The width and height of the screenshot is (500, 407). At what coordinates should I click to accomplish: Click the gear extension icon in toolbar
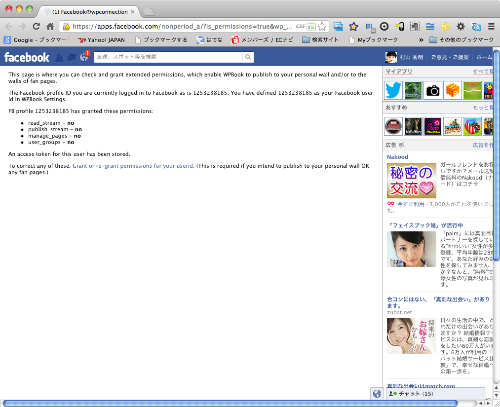coord(461,26)
